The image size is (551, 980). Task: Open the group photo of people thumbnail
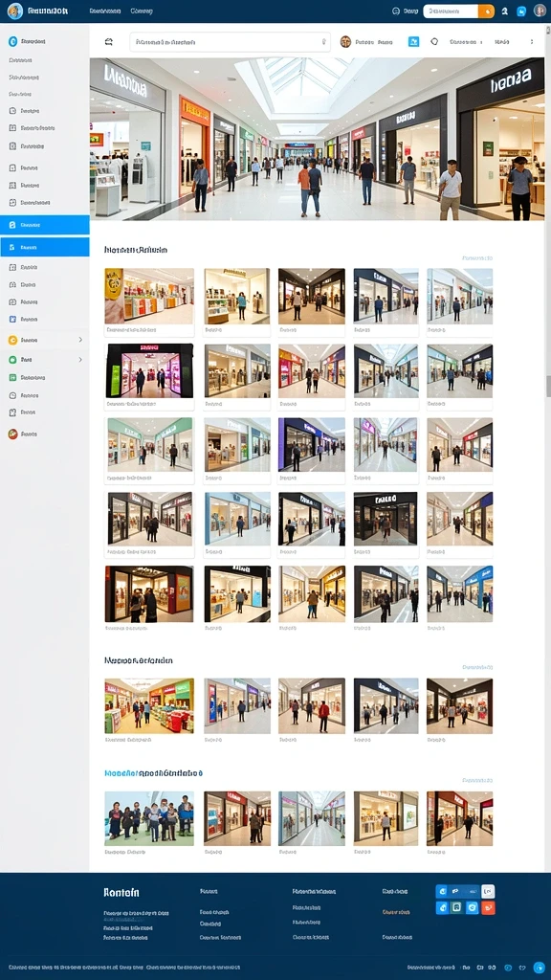point(149,819)
